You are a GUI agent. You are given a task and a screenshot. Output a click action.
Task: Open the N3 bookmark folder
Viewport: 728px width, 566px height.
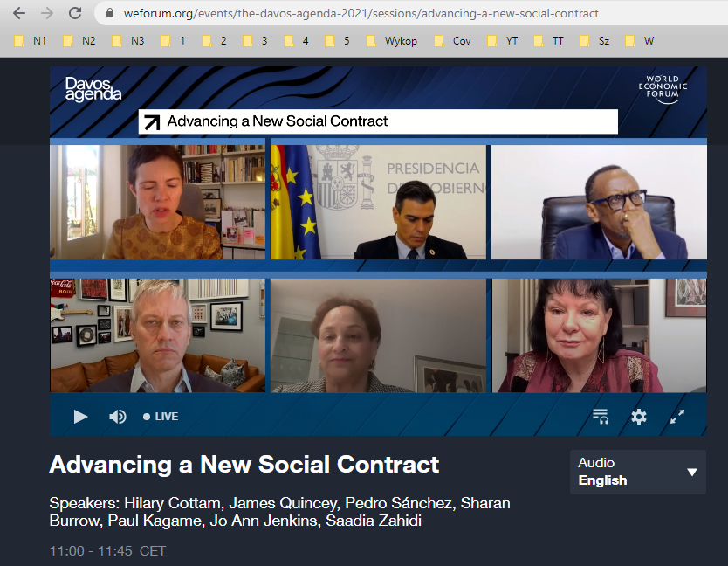pyautogui.click(x=128, y=41)
